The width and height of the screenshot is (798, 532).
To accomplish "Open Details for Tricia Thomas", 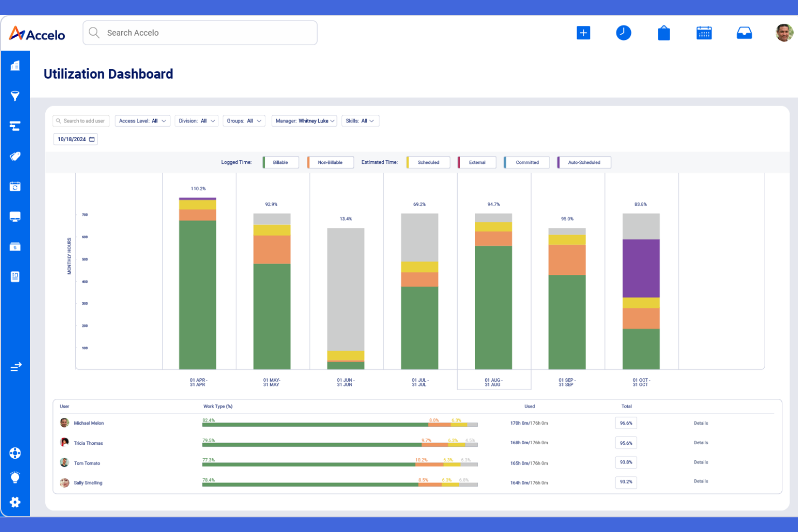I will pos(701,443).
